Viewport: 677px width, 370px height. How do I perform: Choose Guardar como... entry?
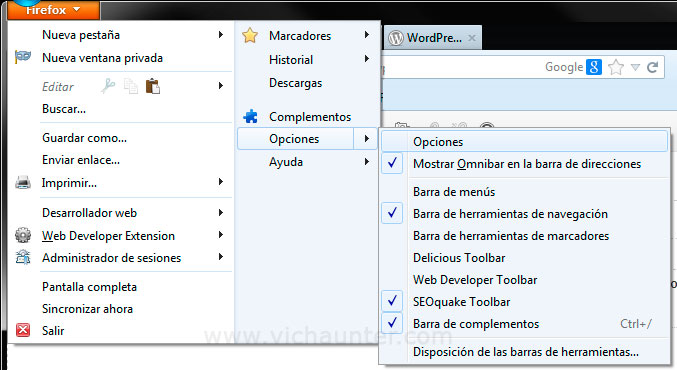(84, 138)
